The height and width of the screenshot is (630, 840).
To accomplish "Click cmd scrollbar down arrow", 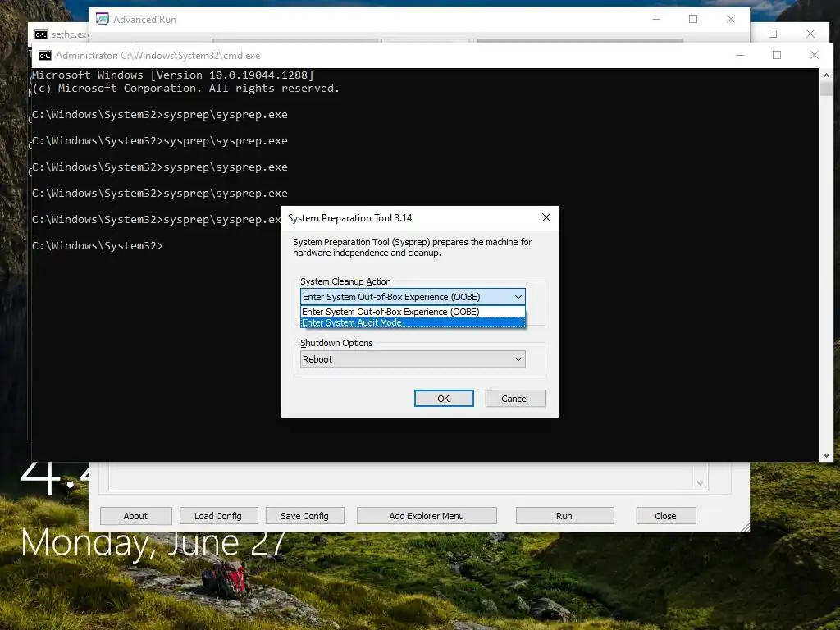I will [826, 454].
